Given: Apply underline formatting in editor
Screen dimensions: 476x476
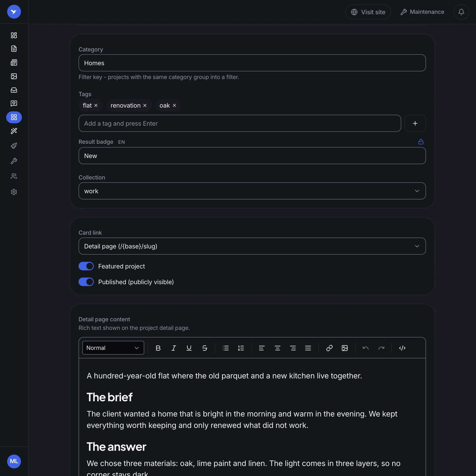Looking at the screenshot, I should (x=189, y=348).
